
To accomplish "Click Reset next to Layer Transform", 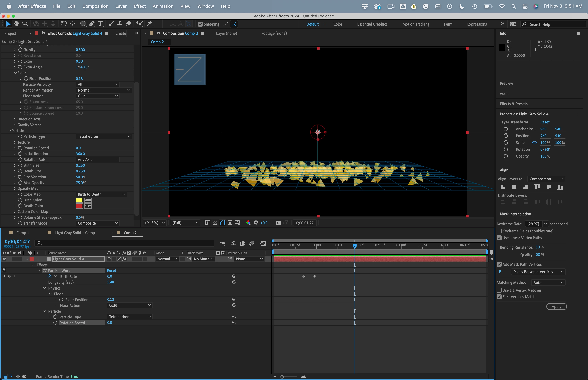I will point(545,122).
